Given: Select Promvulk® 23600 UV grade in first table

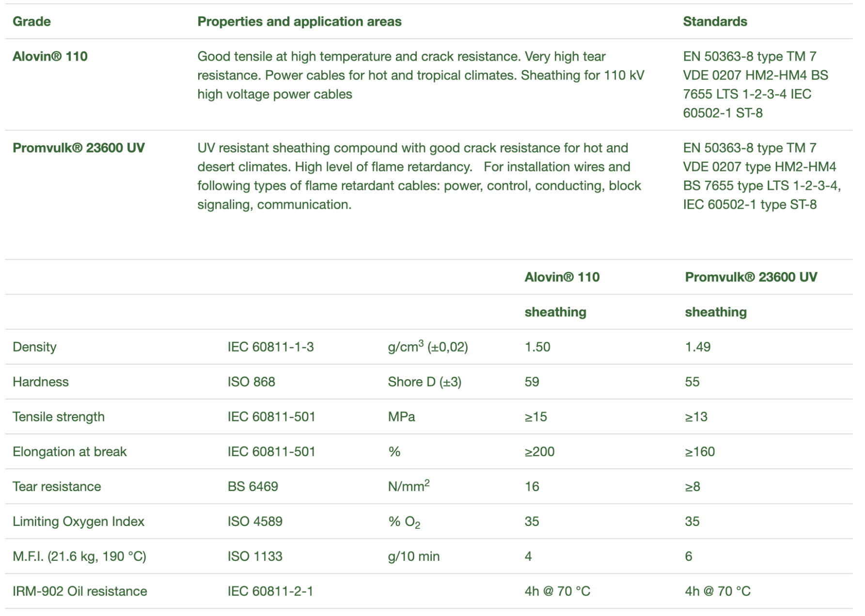Looking at the screenshot, I should pos(79,148).
